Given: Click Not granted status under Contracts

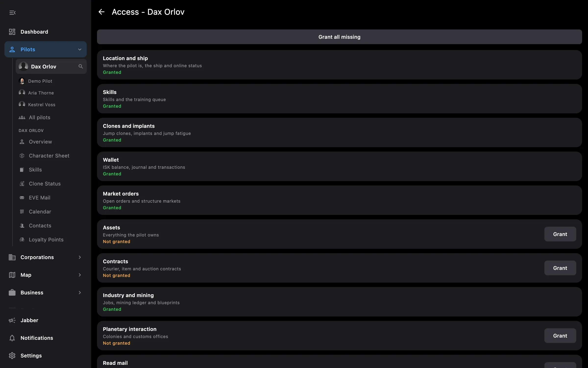Looking at the screenshot, I should pos(116,276).
